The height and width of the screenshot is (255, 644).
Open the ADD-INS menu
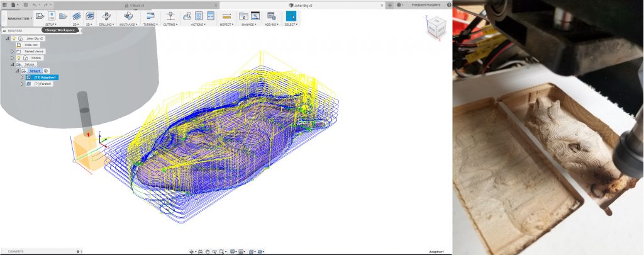(272, 25)
